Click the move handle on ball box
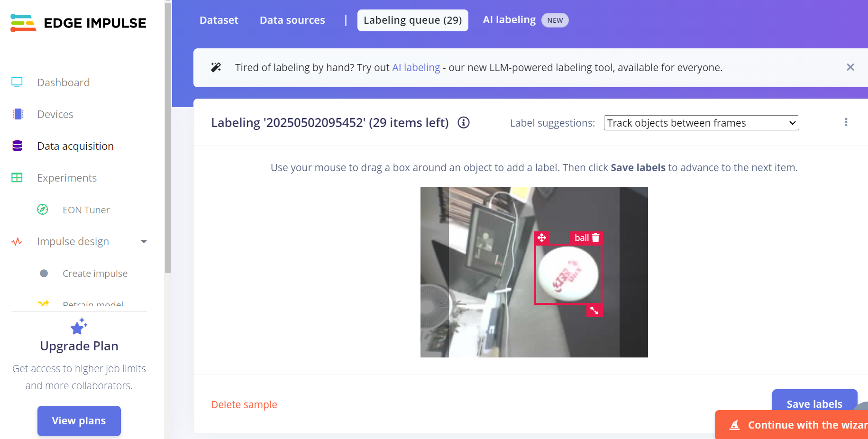 (x=542, y=238)
